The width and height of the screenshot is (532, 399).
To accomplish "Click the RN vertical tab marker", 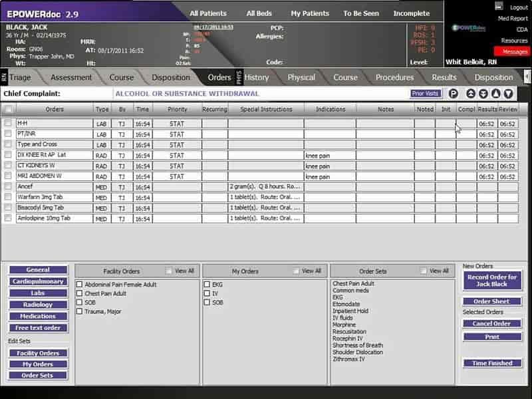I will [4, 77].
